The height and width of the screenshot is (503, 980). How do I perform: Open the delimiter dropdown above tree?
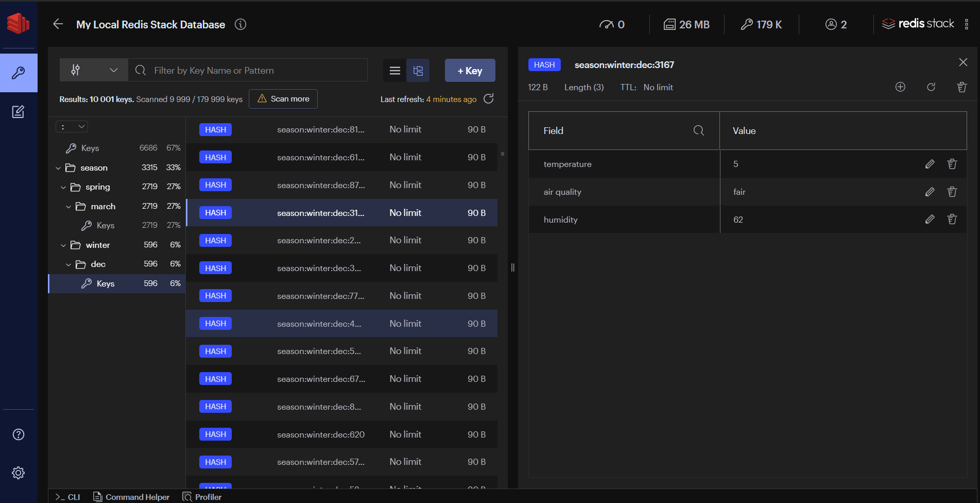[x=72, y=127]
